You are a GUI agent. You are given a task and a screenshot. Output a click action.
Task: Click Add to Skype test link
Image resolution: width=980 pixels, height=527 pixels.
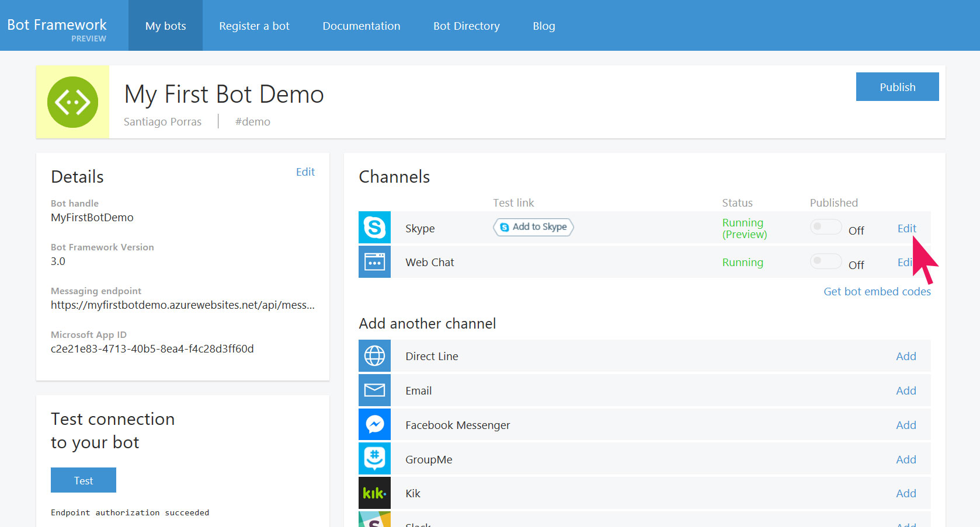[532, 227]
